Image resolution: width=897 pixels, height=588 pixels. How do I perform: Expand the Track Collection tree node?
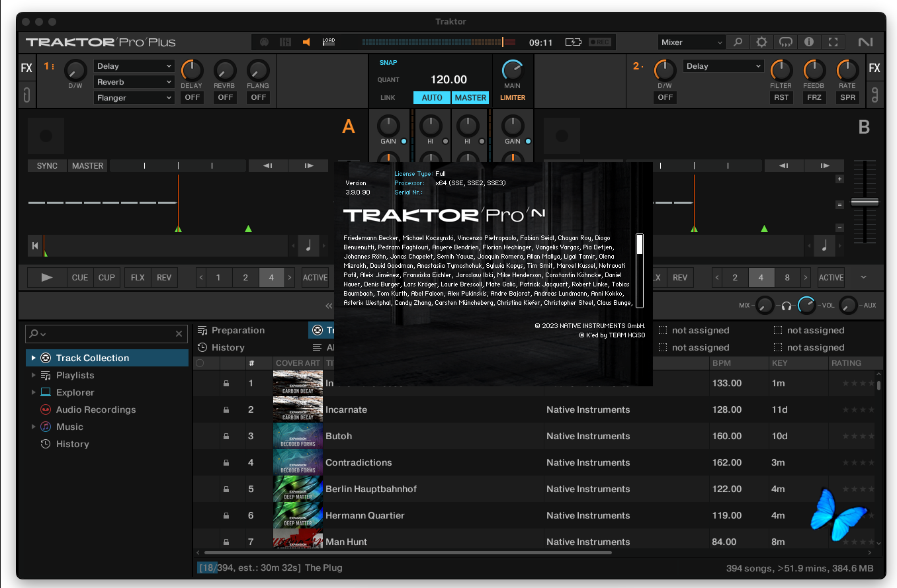[33, 358]
